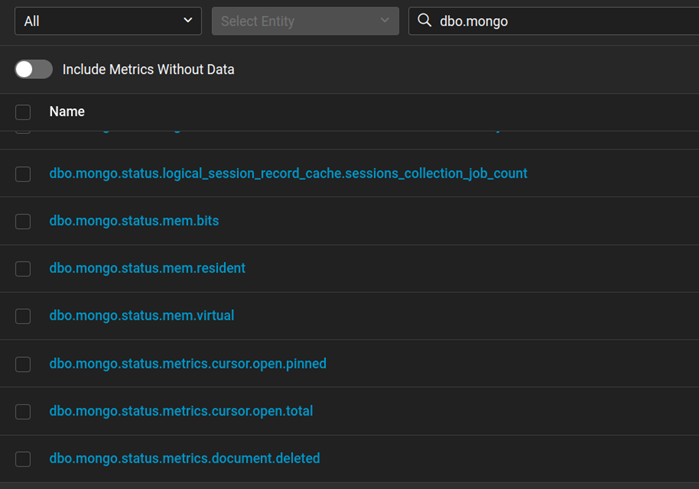Select checkbox for document.deleted metric

pos(23,459)
